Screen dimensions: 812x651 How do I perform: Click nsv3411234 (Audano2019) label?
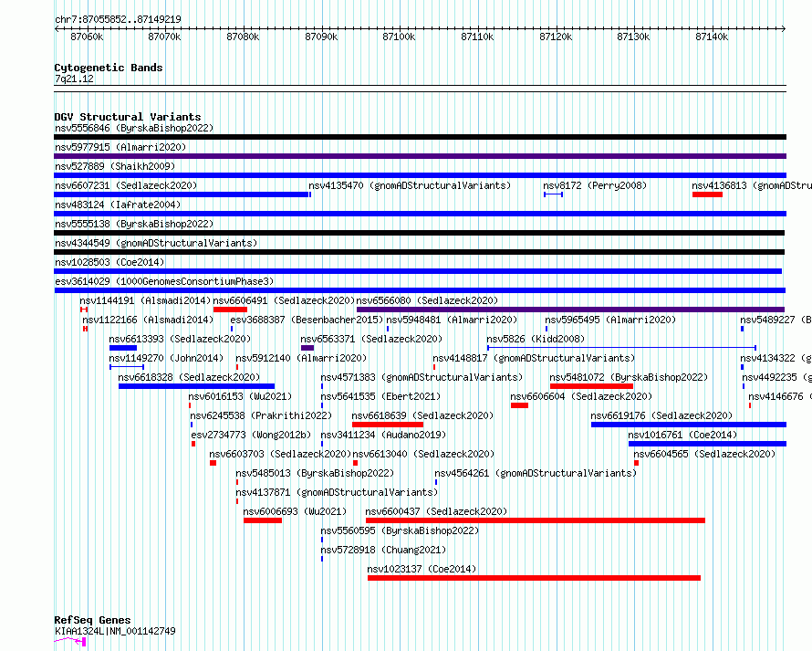pyautogui.click(x=383, y=435)
